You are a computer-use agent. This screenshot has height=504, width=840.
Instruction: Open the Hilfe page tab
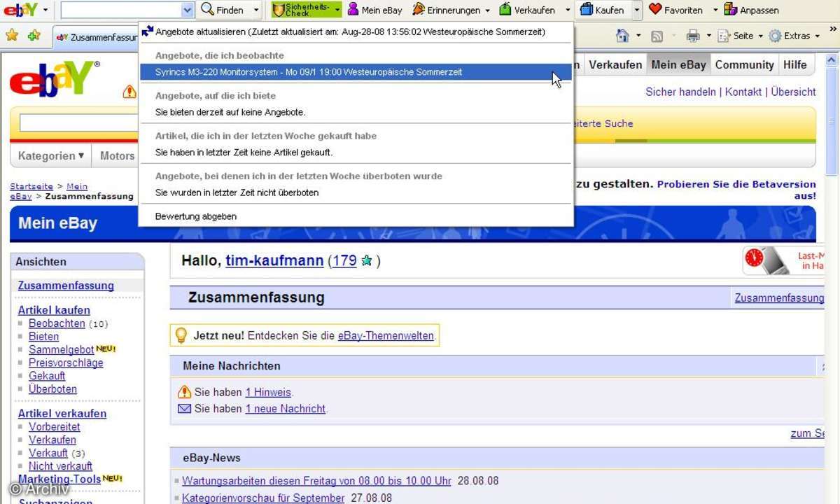point(794,64)
